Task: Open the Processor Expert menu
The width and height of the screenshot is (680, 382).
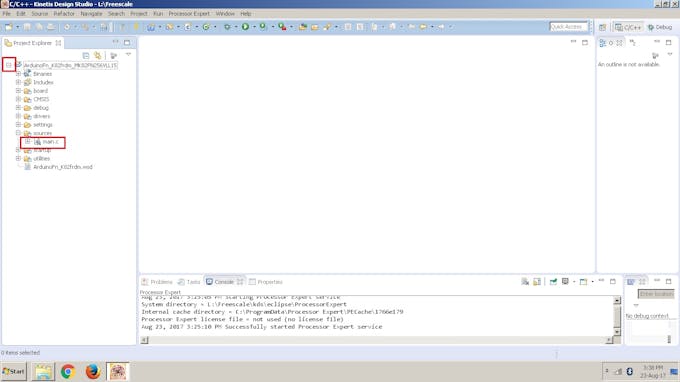Action: click(189, 14)
